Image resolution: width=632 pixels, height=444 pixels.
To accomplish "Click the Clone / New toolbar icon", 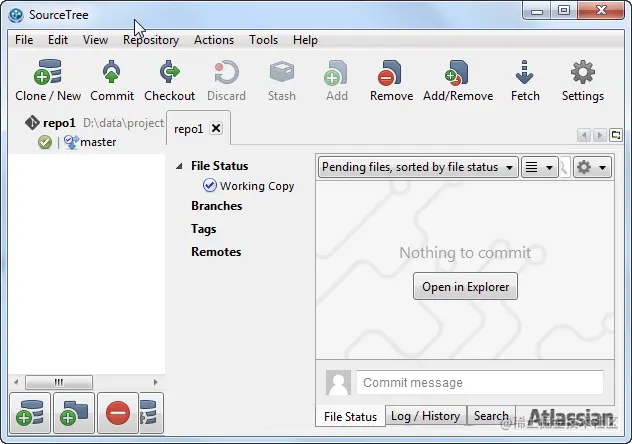I will pos(48,72).
